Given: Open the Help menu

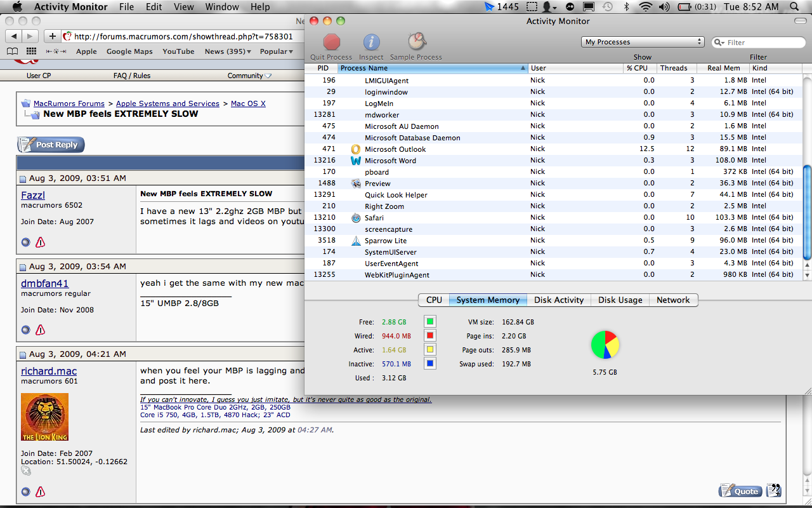Looking at the screenshot, I should [260, 7].
